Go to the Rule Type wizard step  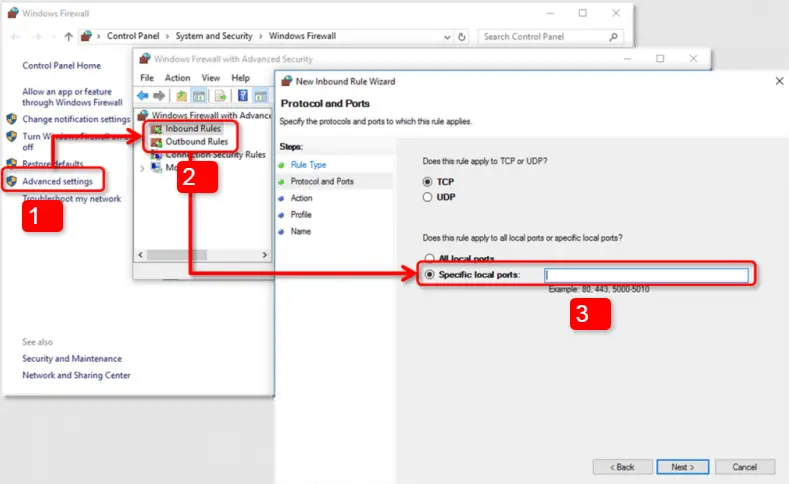point(308,165)
